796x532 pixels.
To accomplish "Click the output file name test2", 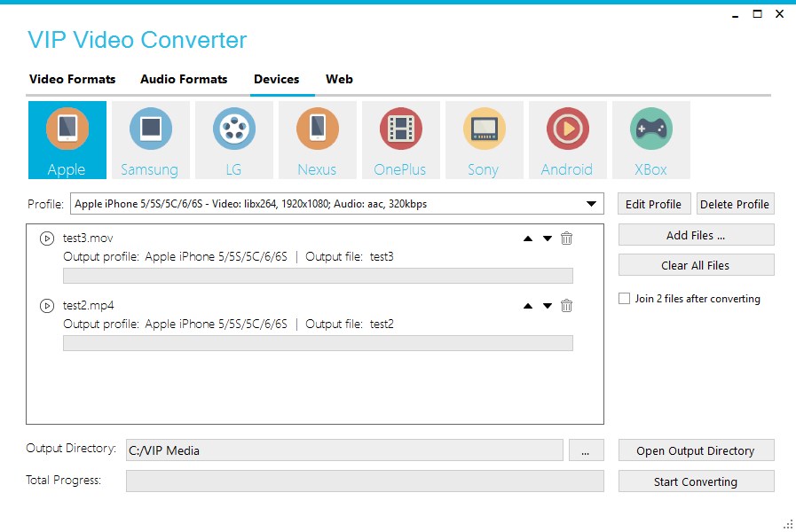I will click(382, 324).
